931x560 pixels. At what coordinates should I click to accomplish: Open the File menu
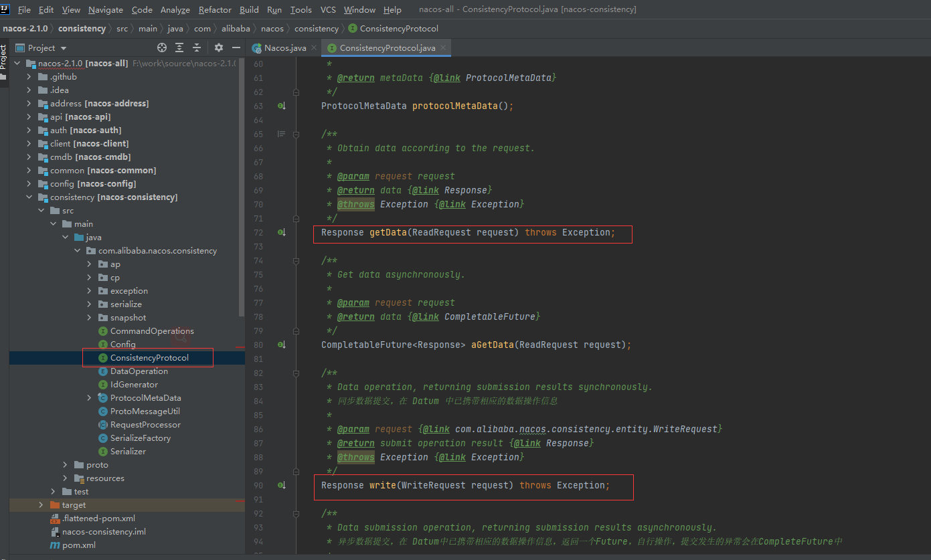coord(24,9)
